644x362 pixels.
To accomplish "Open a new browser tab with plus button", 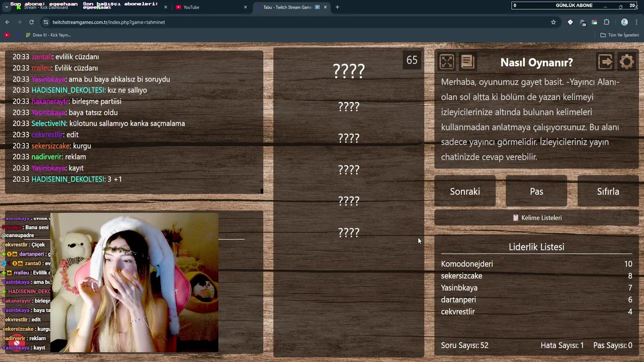I will tap(337, 7).
